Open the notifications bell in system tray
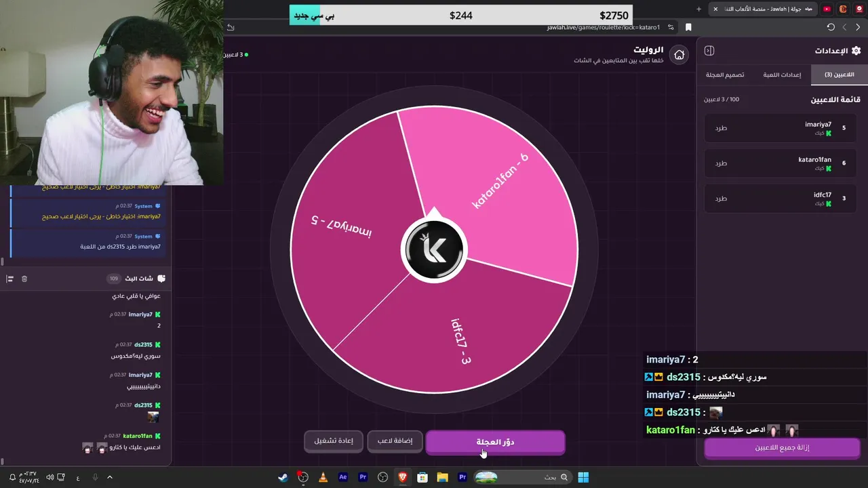 coord(12,477)
